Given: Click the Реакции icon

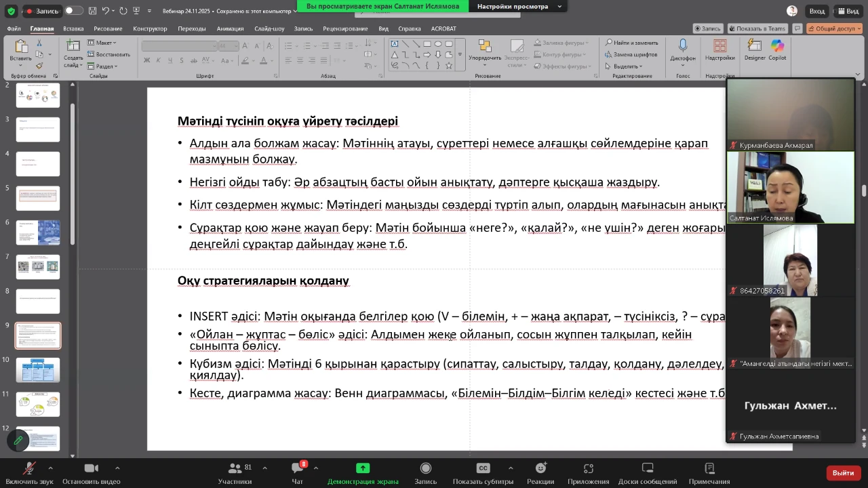Looking at the screenshot, I should click(540, 469).
